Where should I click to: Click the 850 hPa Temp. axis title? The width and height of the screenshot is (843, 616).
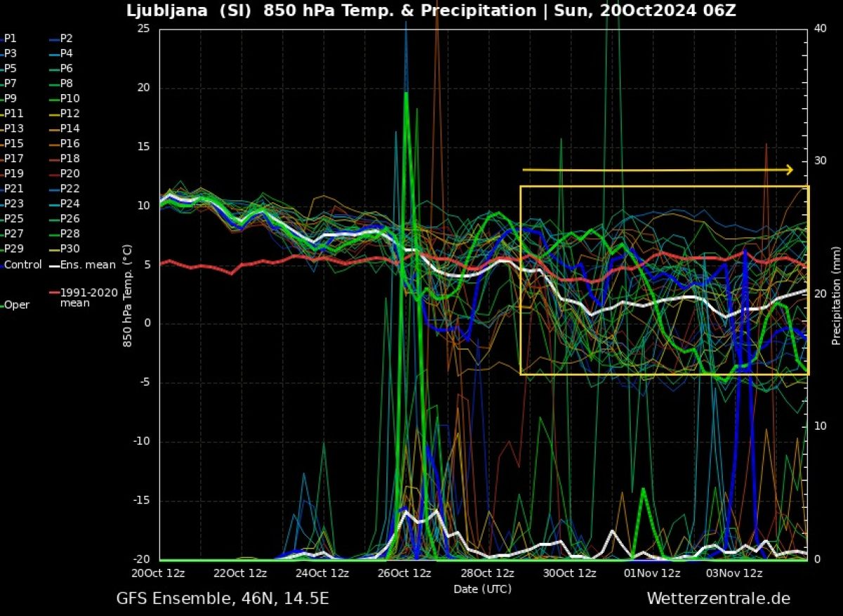pyautogui.click(x=127, y=295)
